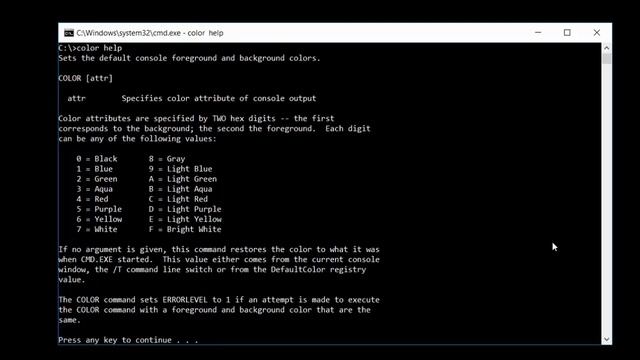Screen dimensions: 640x360
Task: Click the 'A = Light Green' entry
Action: click(183, 179)
